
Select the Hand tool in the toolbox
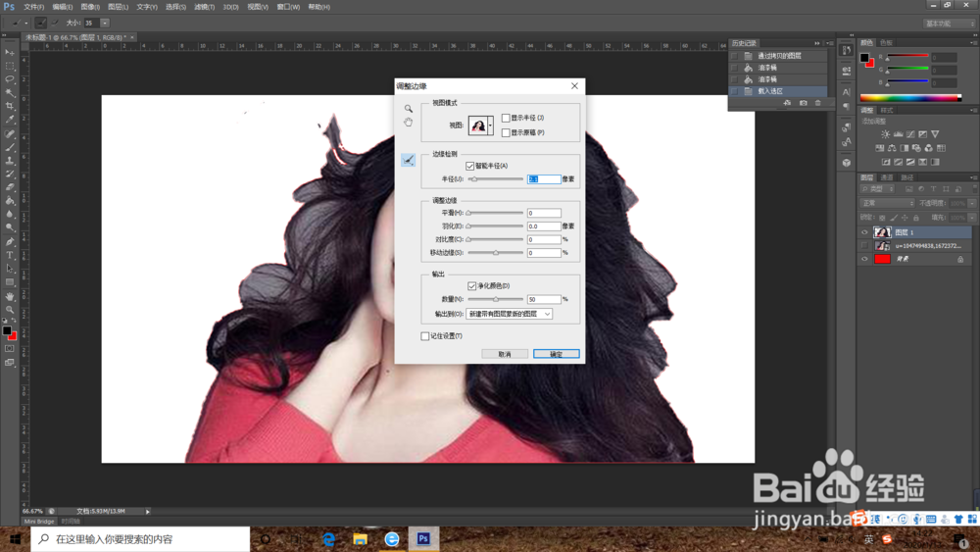10,296
